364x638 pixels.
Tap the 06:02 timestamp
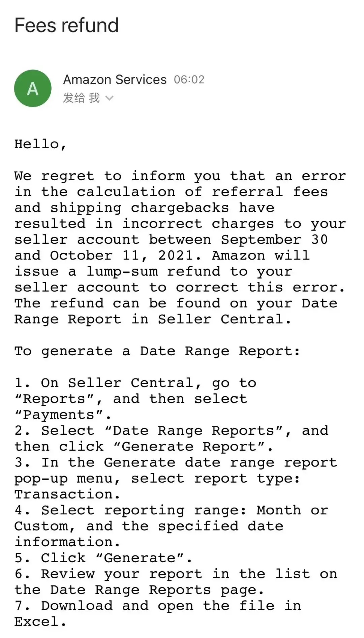189,80
